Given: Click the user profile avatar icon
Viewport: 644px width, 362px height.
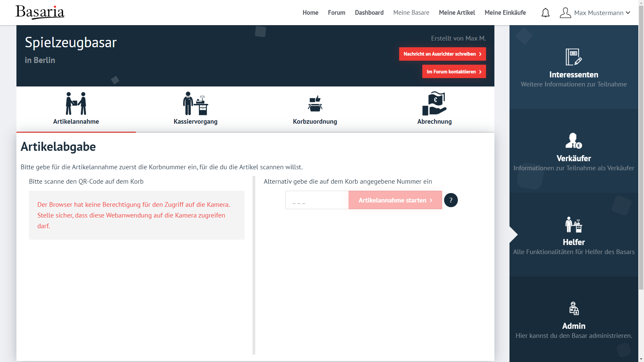Looking at the screenshot, I should coord(565,13).
